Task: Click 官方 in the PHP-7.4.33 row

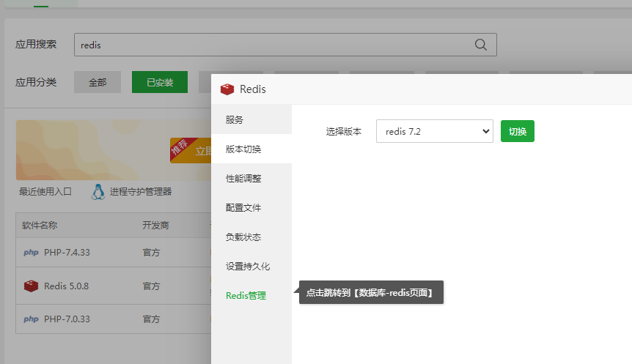Action: tap(152, 253)
